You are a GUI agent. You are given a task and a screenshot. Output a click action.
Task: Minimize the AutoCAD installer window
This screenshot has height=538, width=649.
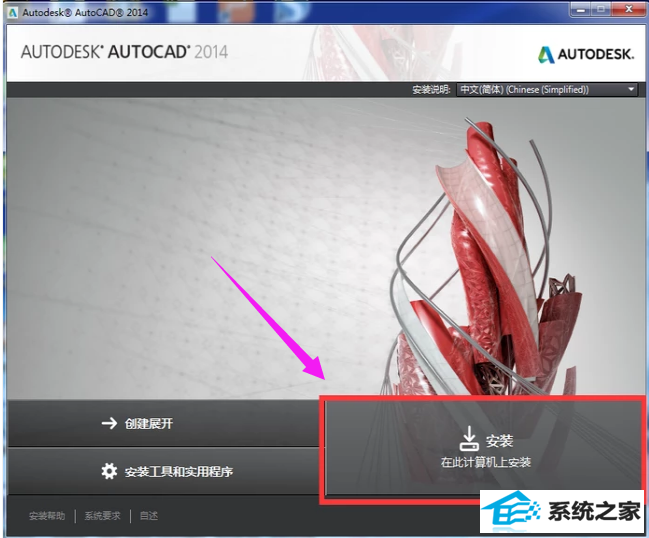coord(580,10)
